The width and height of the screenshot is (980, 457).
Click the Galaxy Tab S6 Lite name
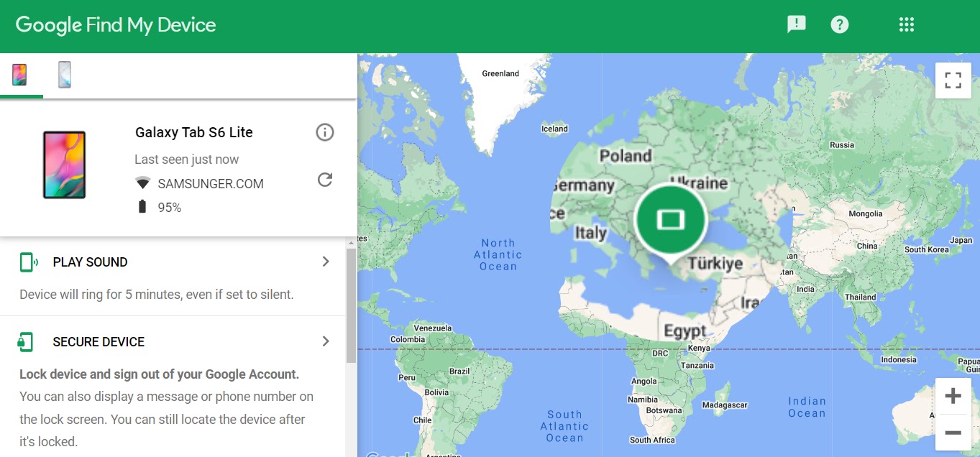(x=194, y=132)
